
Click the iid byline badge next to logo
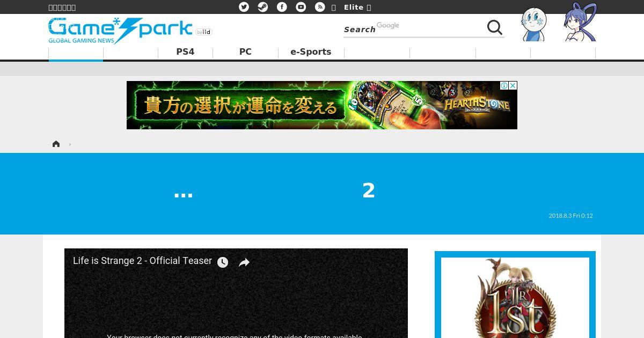click(204, 32)
